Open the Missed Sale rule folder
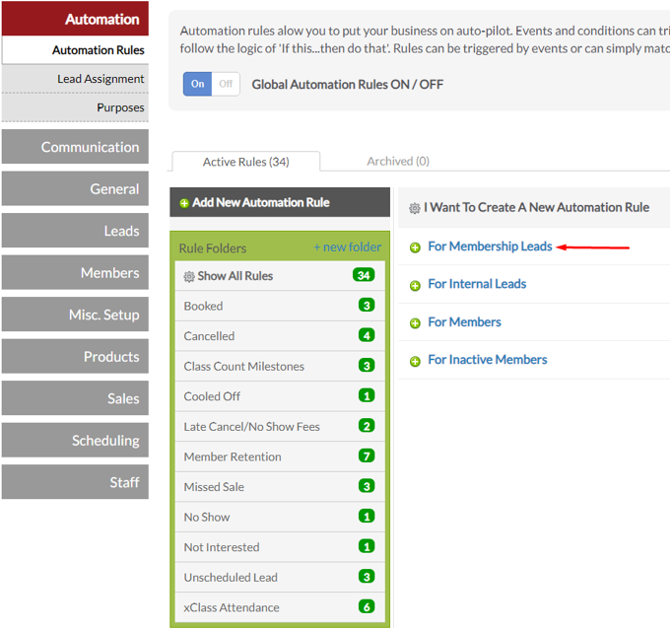The height and width of the screenshot is (631, 672). (280, 487)
